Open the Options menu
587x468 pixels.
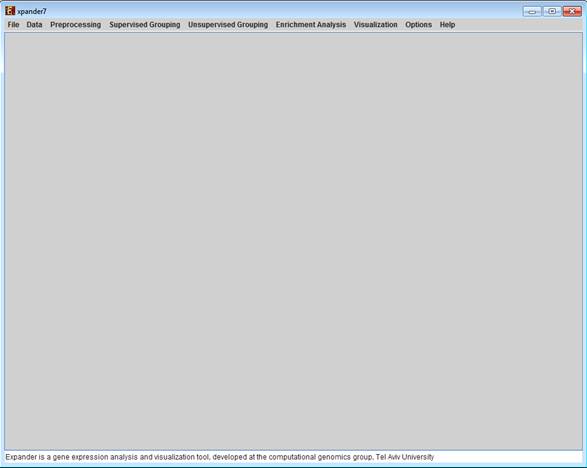pos(419,25)
